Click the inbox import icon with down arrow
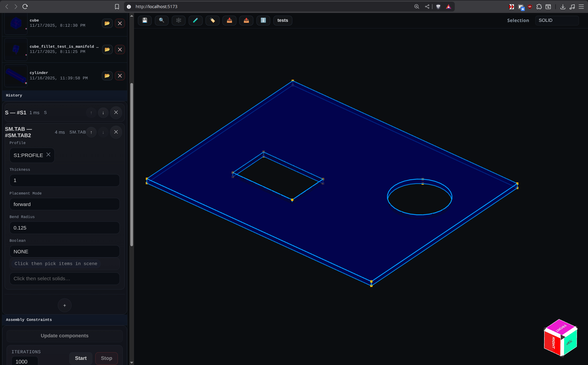 tap(229, 20)
